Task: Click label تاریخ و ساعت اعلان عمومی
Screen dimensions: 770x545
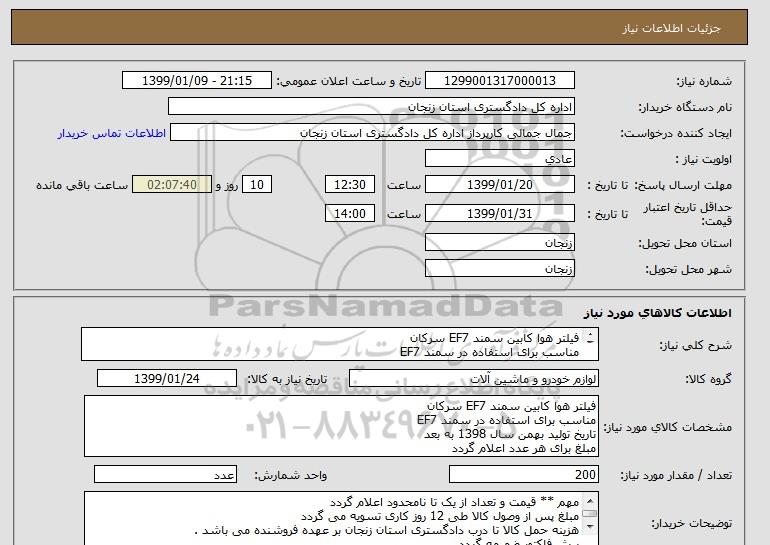Action: click(349, 81)
